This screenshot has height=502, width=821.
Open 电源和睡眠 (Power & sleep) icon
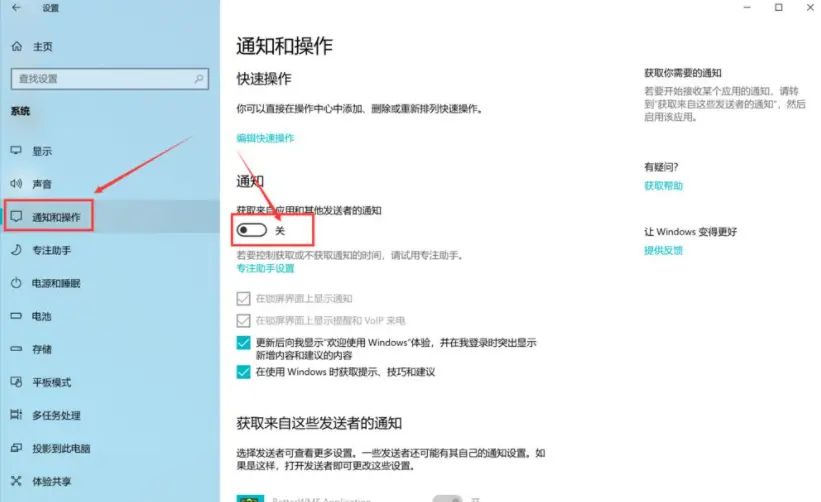tap(16, 283)
